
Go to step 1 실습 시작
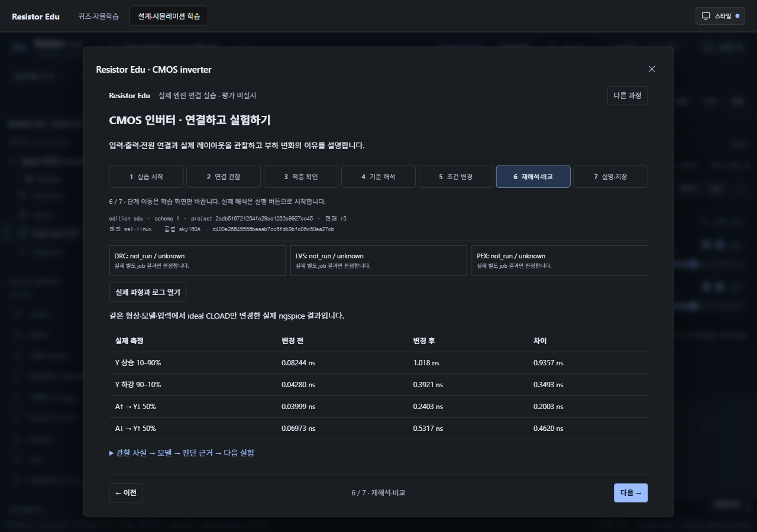[x=146, y=177]
